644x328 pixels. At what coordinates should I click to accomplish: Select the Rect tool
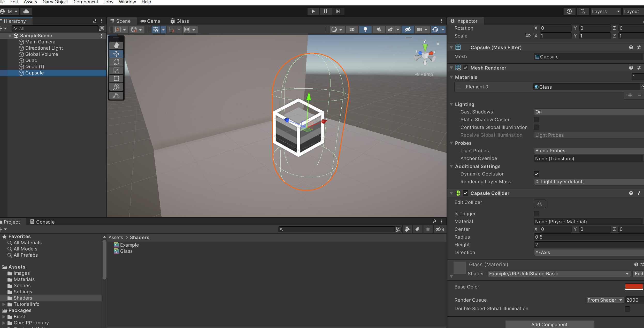click(116, 78)
